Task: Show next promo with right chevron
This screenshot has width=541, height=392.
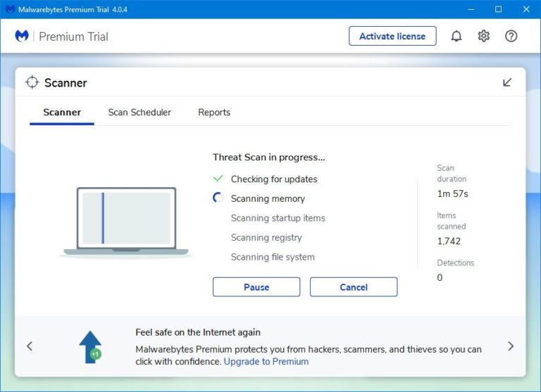Action: [511, 346]
